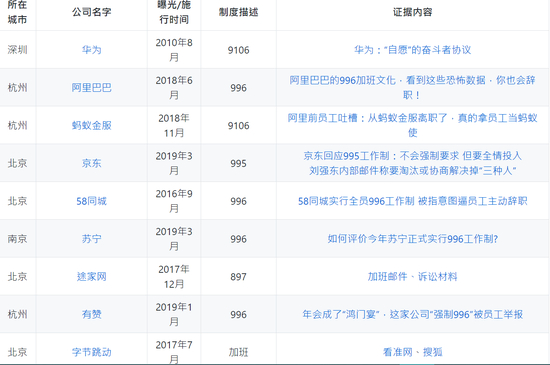Open the 诉讼材料 evidence link

[438, 277]
